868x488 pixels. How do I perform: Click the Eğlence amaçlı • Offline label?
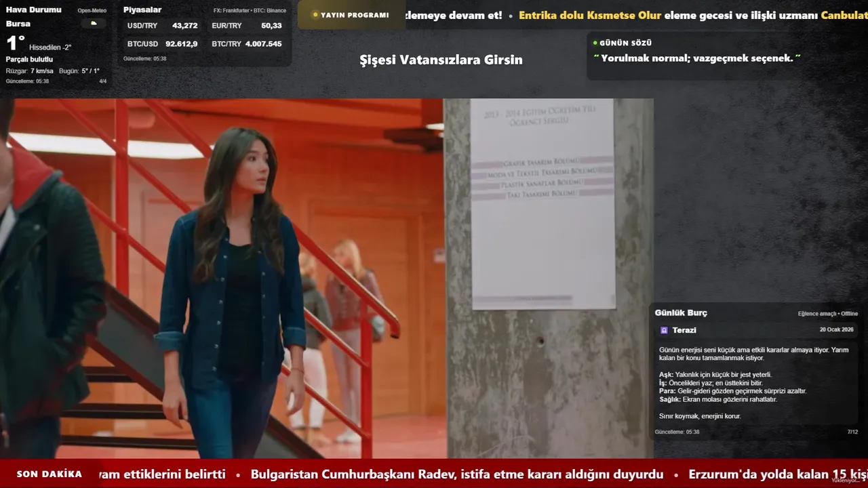pos(828,314)
